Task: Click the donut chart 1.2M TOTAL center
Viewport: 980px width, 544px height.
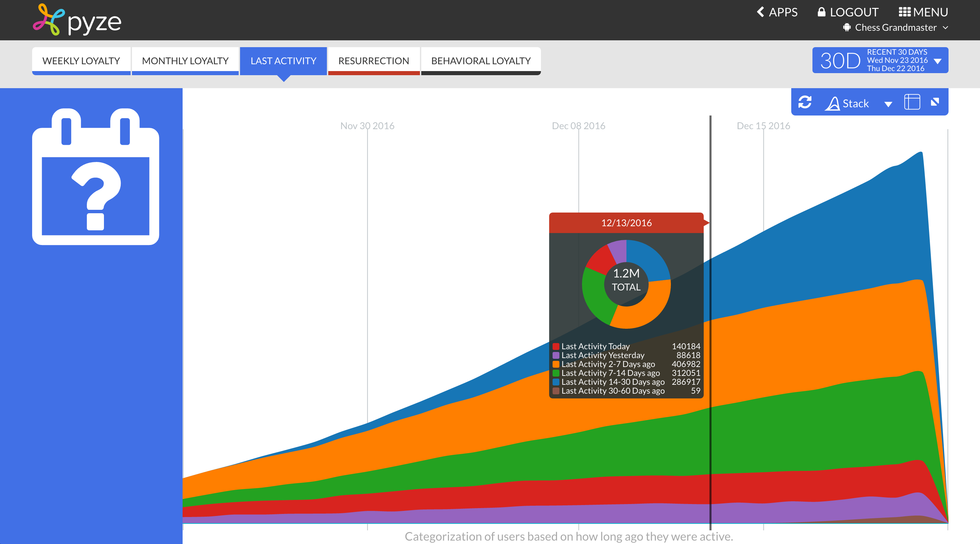Action: pos(626,280)
